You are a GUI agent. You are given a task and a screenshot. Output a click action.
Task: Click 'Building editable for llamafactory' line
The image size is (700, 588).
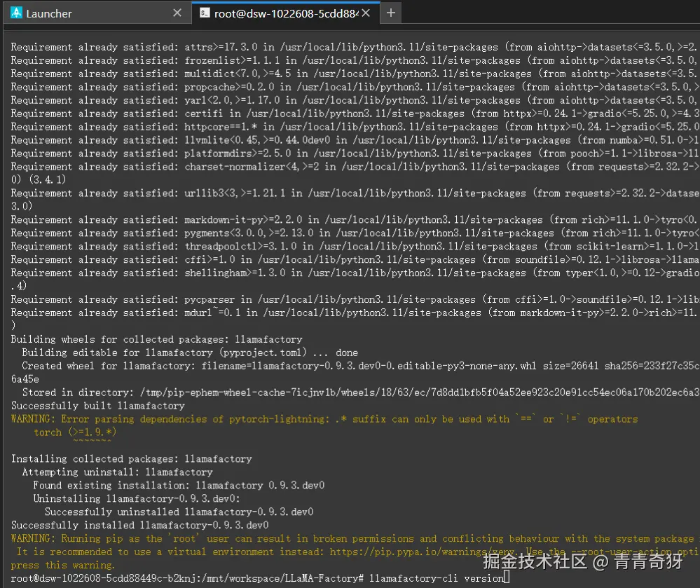tap(190, 353)
